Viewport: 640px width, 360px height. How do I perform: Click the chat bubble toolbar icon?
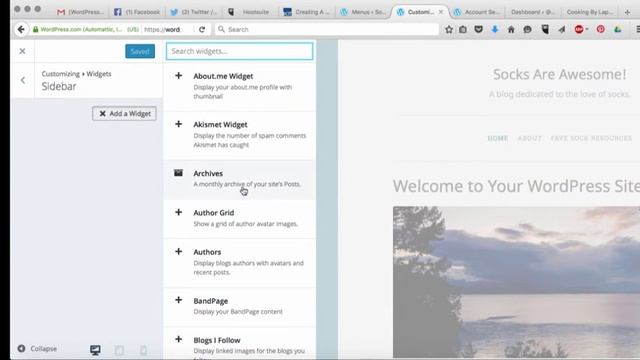pos(527,29)
